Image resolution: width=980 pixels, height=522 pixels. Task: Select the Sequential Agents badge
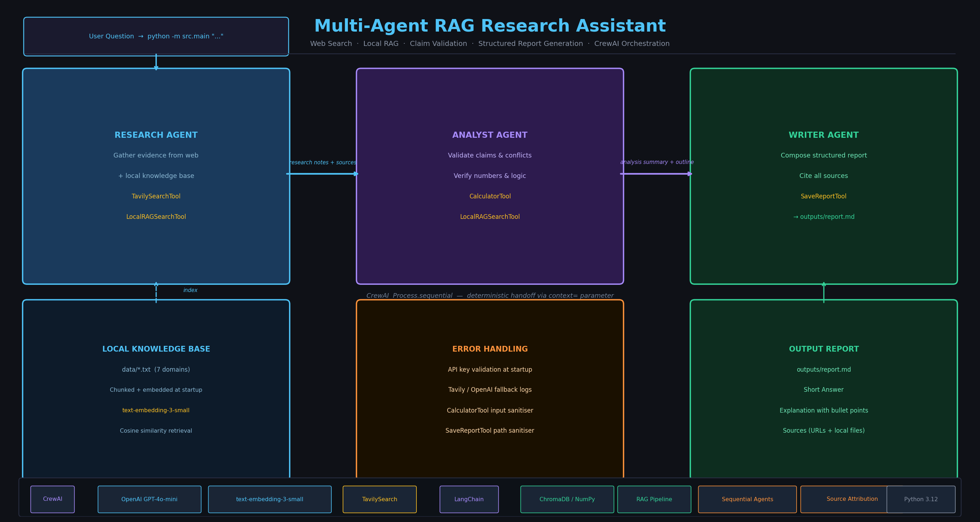(x=747, y=499)
